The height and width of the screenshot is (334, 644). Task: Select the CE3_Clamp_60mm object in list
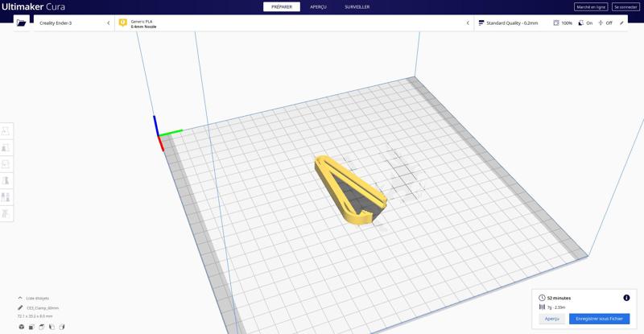click(x=43, y=307)
